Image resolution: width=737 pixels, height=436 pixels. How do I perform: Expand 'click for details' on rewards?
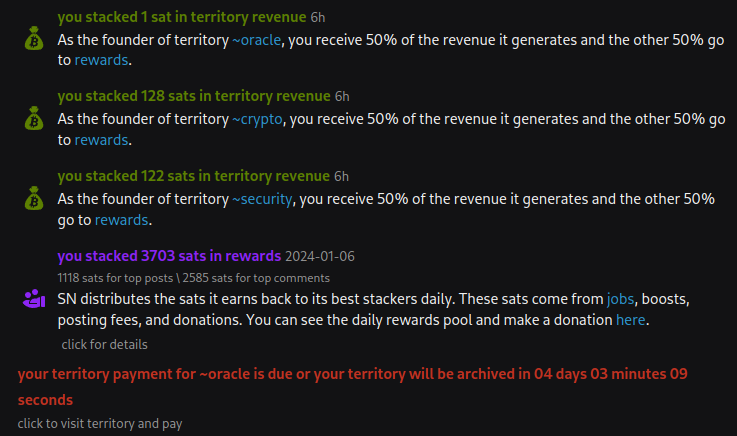[x=104, y=344]
